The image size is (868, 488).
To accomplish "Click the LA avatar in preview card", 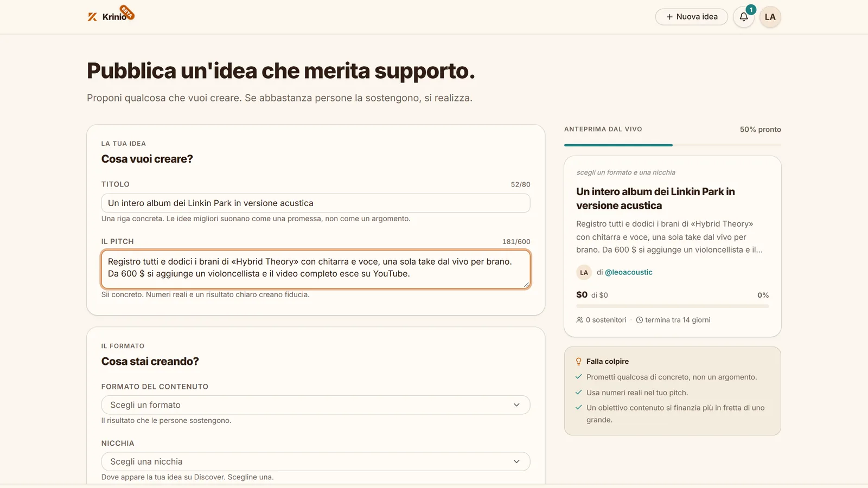I will tap(584, 272).
